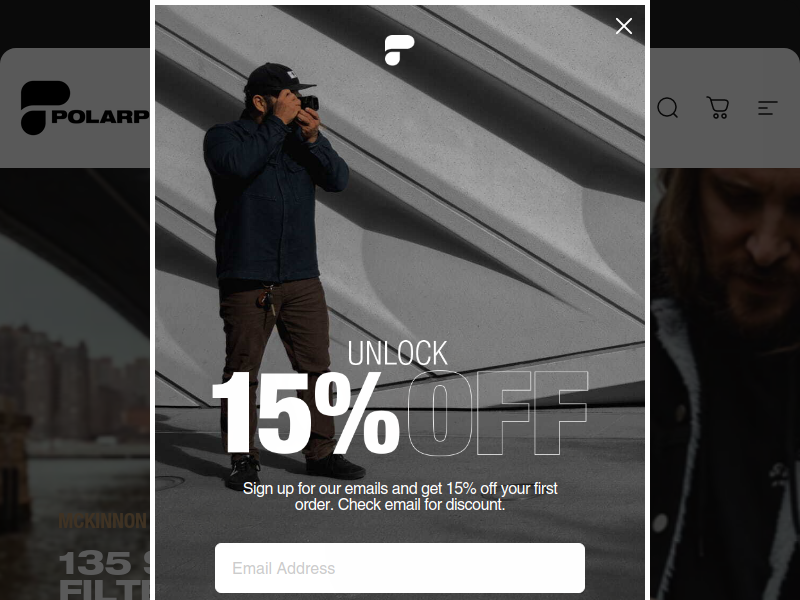Image resolution: width=800 pixels, height=600 pixels.
Task: Click the sign up for emails description
Action: (x=400, y=496)
